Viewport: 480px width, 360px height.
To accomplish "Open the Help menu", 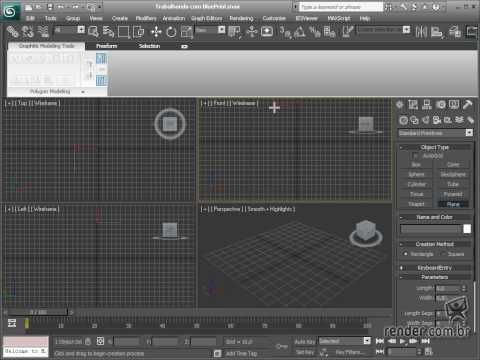I will point(365,18).
